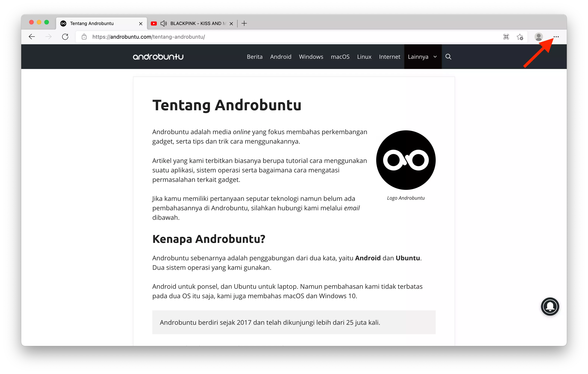Open a new browser tab
Image resolution: width=588 pixels, height=374 pixels.
point(244,23)
